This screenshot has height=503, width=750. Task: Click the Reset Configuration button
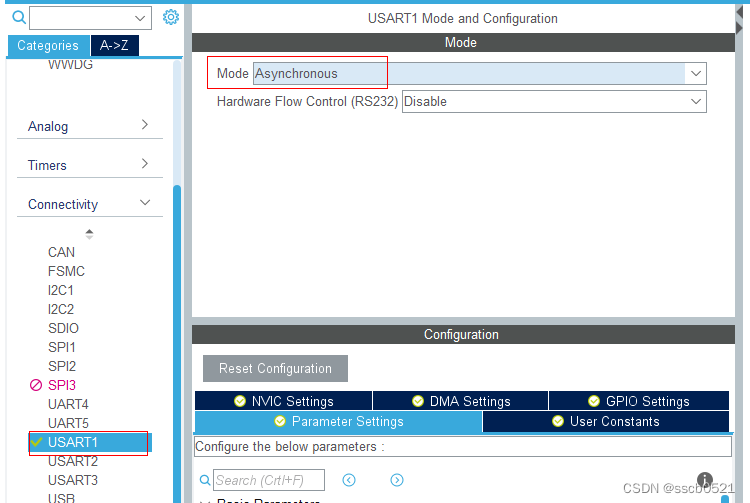pyautogui.click(x=276, y=368)
